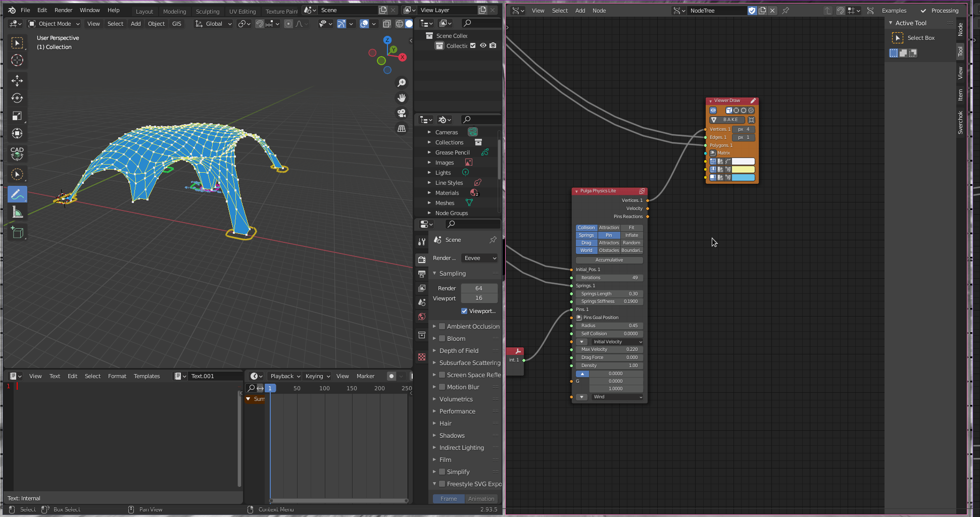Click the viewport zoom magnifier icon
The width and height of the screenshot is (980, 517).
click(402, 83)
